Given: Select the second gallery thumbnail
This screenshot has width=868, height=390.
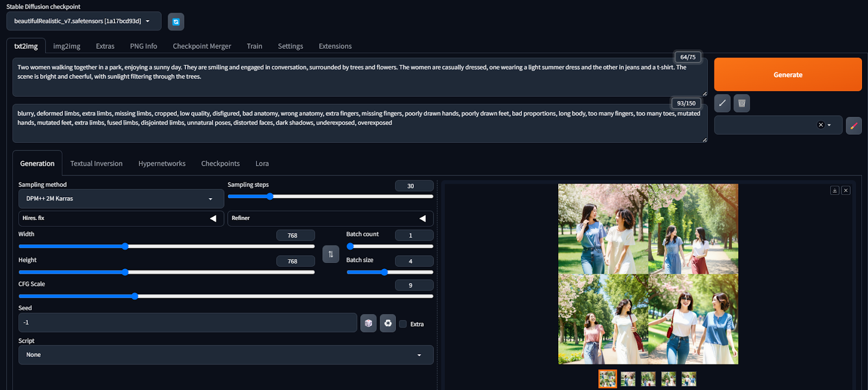Looking at the screenshot, I should coord(628,379).
